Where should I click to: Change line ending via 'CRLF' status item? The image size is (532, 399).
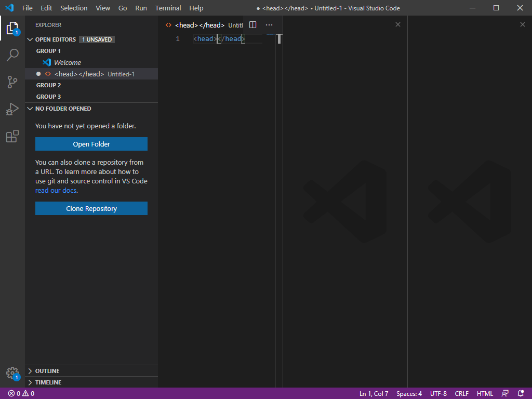point(462,394)
